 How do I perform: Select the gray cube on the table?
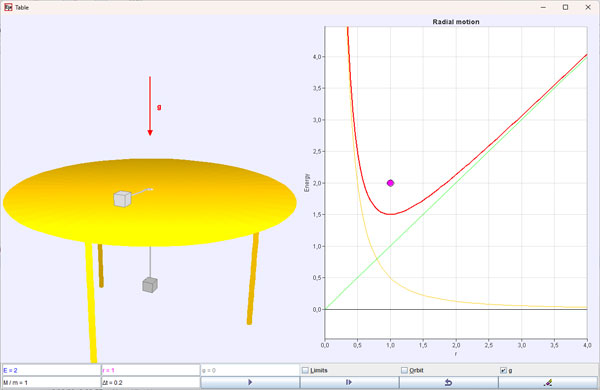point(122,199)
